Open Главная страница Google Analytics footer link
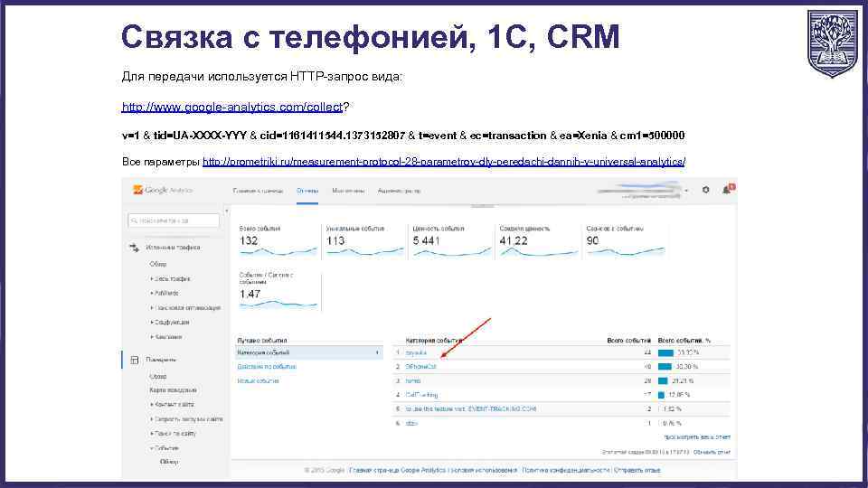This screenshot has width=868, height=488. point(398,470)
